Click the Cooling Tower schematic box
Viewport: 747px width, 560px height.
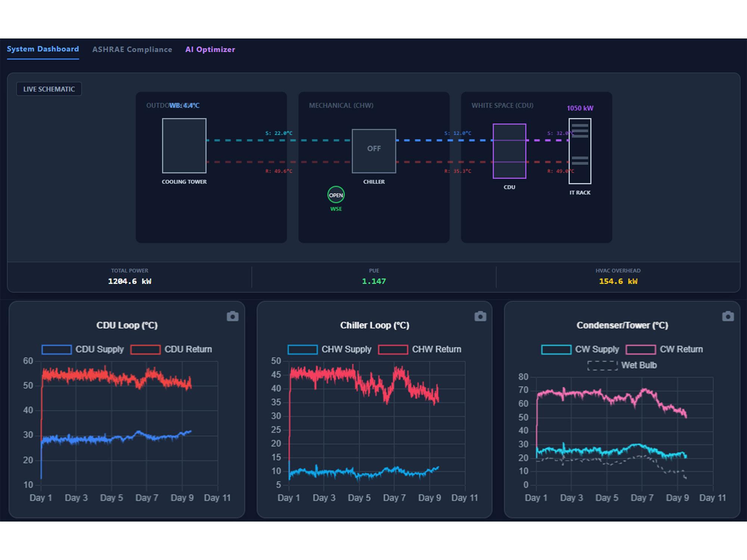pyautogui.click(x=184, y=146)
